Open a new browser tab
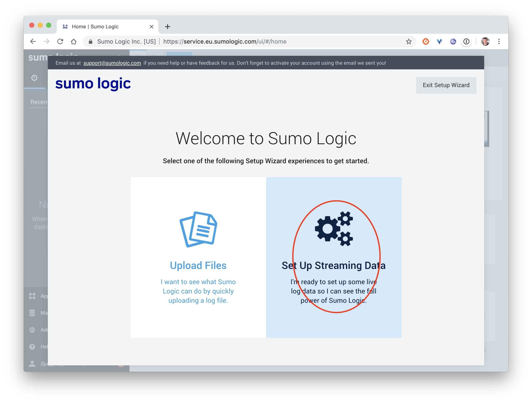 coord(168,27)
